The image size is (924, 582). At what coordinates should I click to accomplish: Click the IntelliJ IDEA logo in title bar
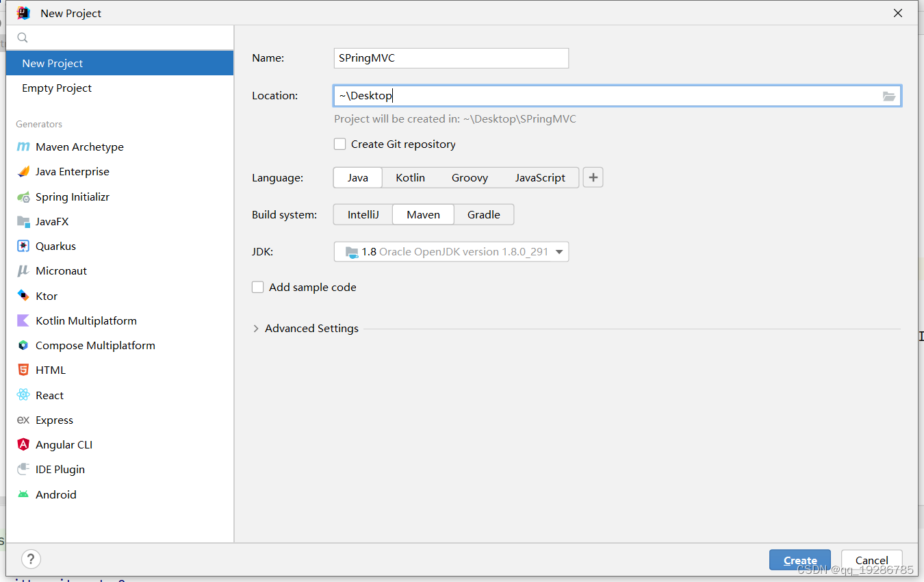pos(23,13)
